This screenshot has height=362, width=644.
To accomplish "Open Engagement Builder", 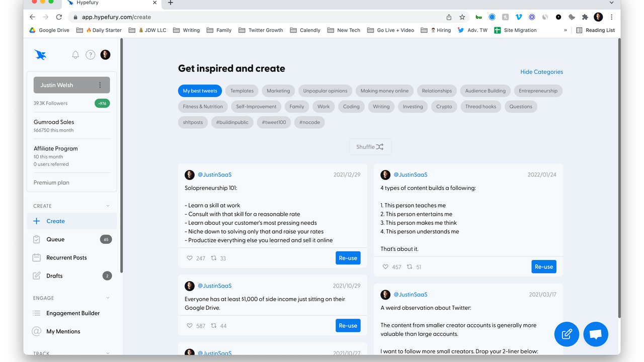I will tap(72, 313).
